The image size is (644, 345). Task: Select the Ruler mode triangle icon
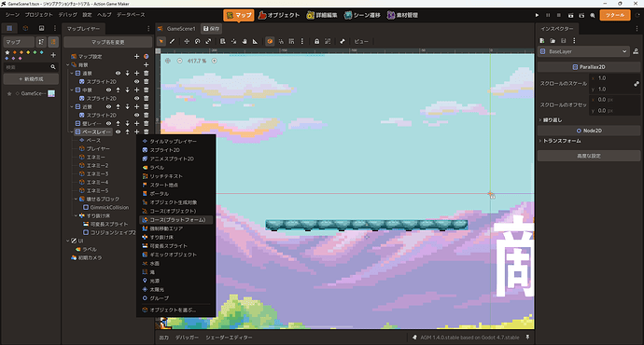coord(255,41)
